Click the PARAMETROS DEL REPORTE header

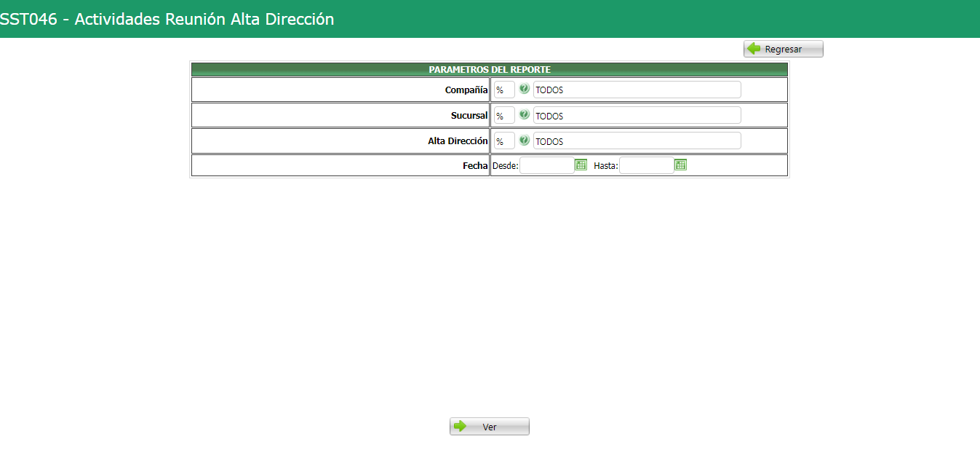490,70
